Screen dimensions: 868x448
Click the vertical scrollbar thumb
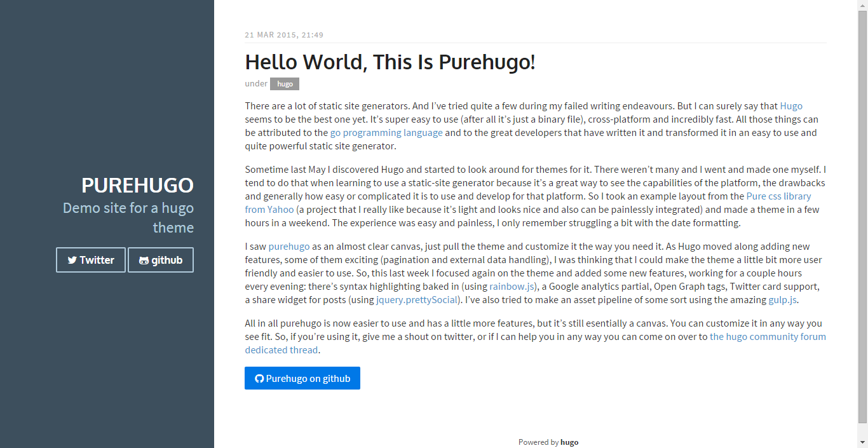(862, 217)
